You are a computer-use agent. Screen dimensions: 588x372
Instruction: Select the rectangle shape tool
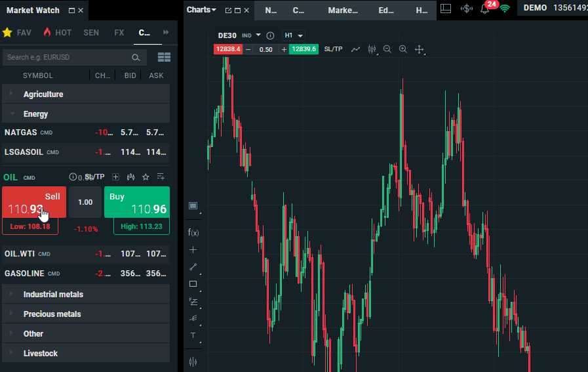tap(193, 284)
